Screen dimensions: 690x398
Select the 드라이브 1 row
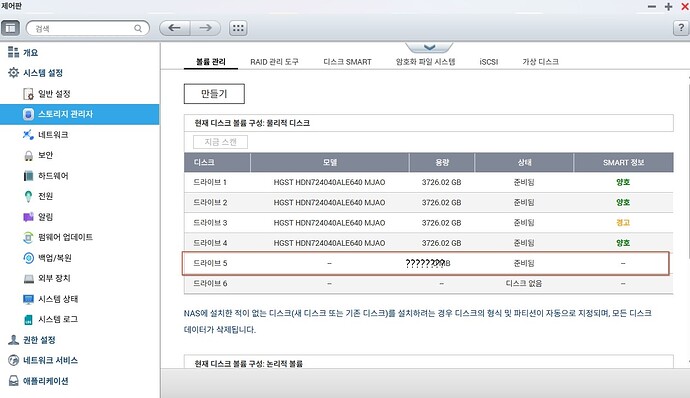tap(429, 182)
